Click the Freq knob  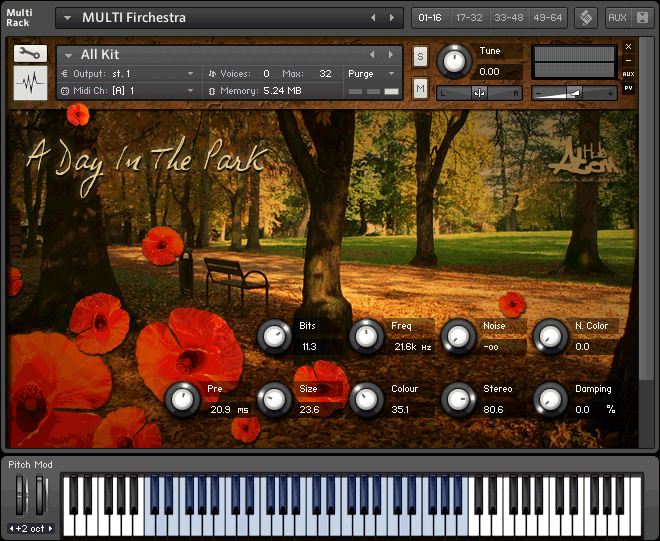(x=366, y=336)
